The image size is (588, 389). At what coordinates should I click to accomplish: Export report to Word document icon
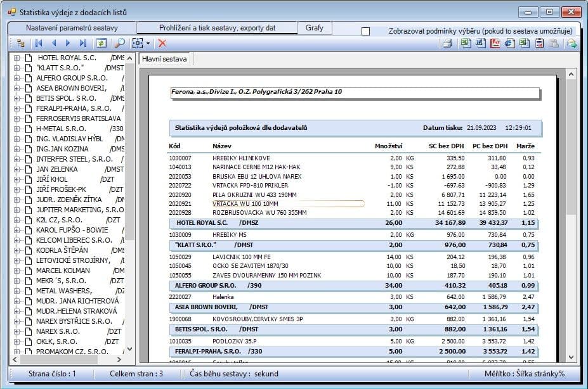pyautogui.click(x=480, y=44)
